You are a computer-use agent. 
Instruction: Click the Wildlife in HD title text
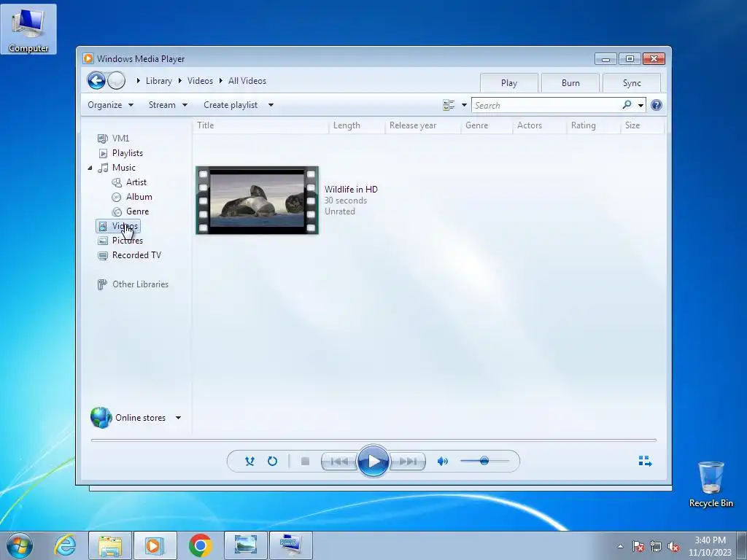pos(351,189)
